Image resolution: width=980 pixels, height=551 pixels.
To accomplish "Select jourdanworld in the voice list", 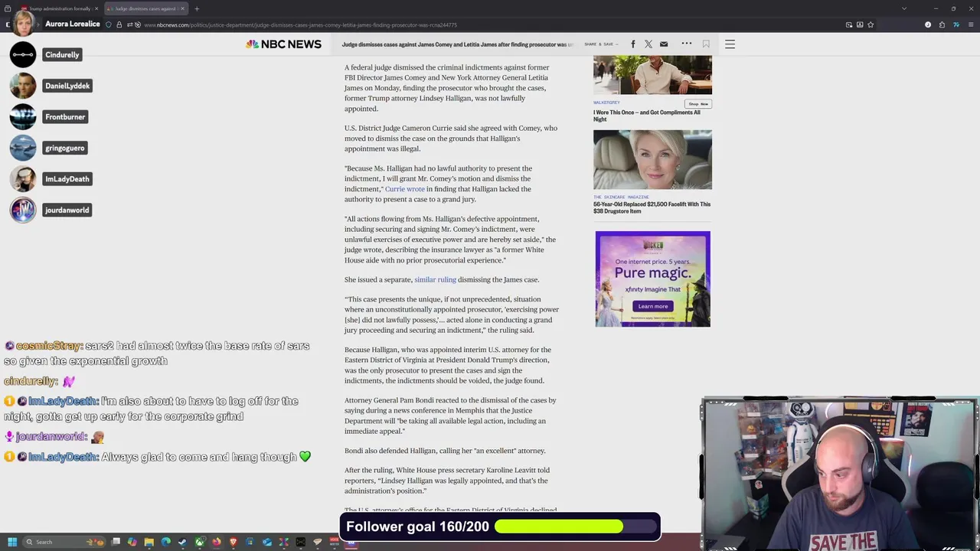I will click(x=67, y=210).
